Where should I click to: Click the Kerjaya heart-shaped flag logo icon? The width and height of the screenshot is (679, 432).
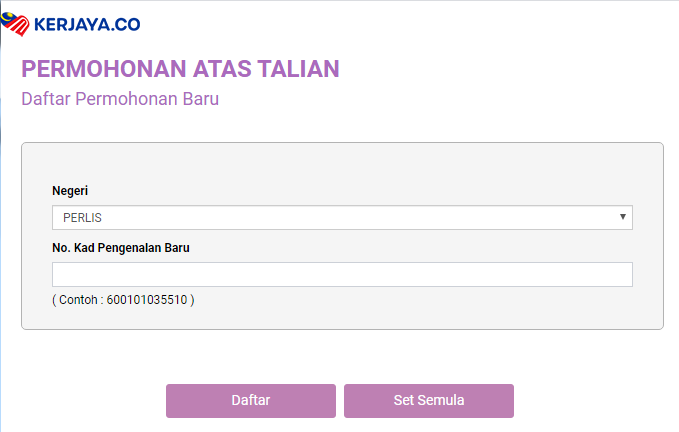pyautogui.click(x=15, y=24)
